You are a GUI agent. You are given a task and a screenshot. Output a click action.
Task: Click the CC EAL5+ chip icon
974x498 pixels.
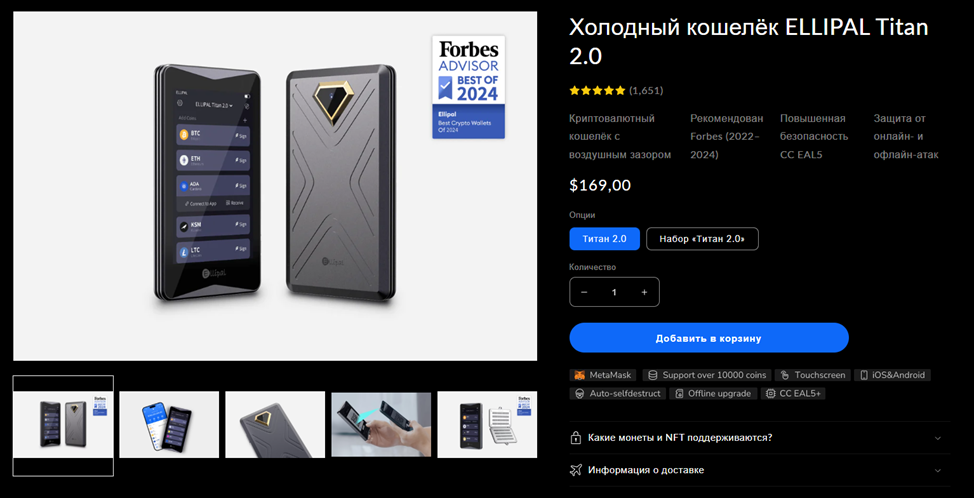click(771, 394)
